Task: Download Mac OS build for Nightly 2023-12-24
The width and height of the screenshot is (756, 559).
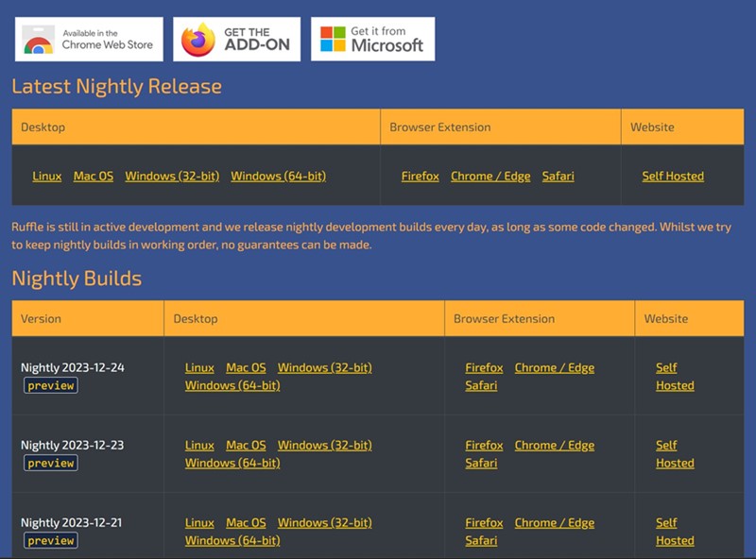Action: pos(246,367)
